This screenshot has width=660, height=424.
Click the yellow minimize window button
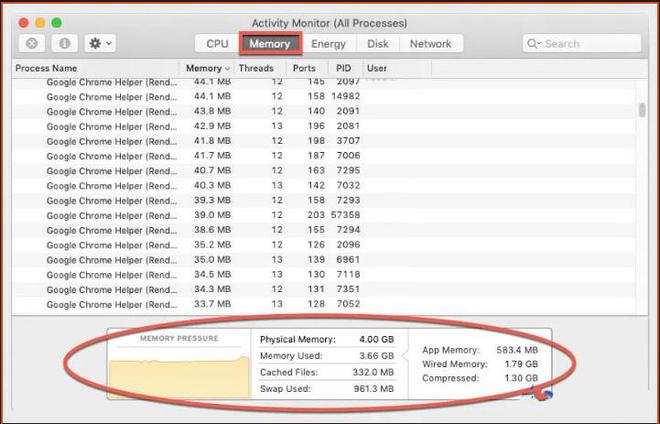40,23
